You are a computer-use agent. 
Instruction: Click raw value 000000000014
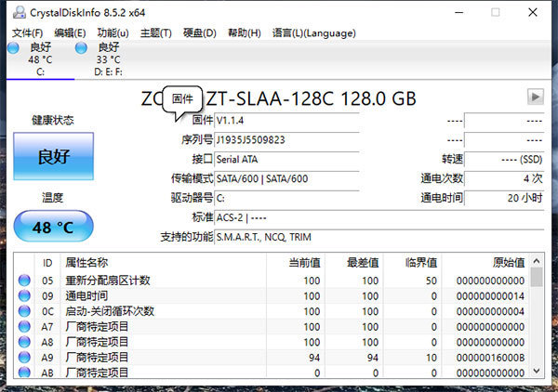(490, 296)
